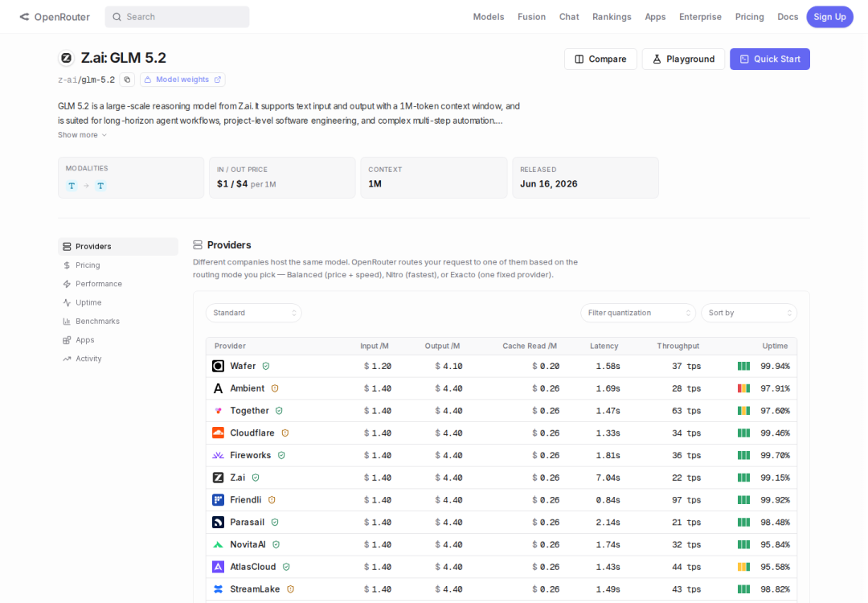Image resolution: width=868 pixels, height=603 pixels.
Task: Click the Z.ai model logo beside title
Action: (67, 58)
